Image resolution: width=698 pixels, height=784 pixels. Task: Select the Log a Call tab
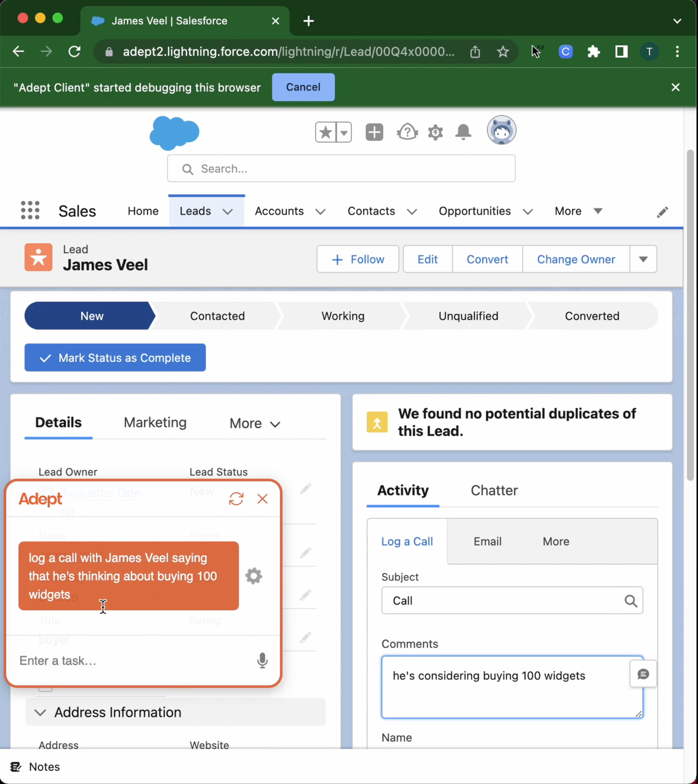407,541
